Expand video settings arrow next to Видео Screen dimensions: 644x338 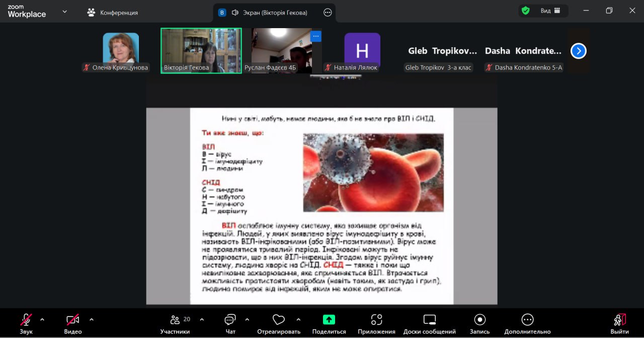pyautogui.click(x=92, y=319)
